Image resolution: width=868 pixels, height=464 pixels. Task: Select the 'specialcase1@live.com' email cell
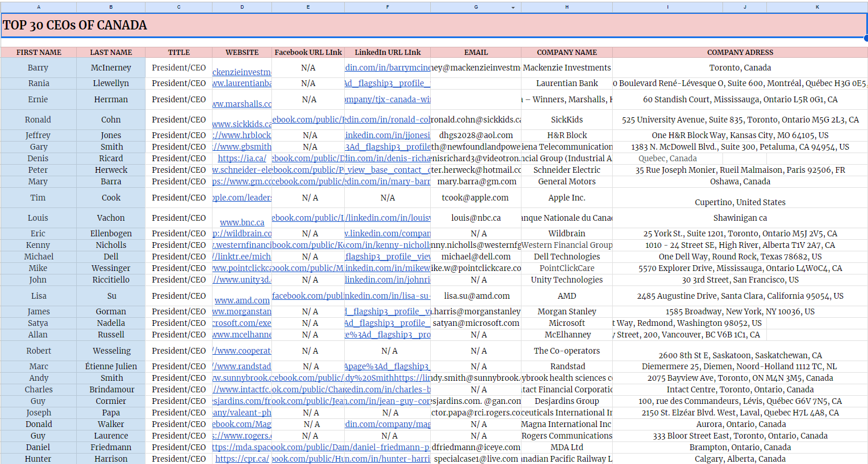click(476, 459)
